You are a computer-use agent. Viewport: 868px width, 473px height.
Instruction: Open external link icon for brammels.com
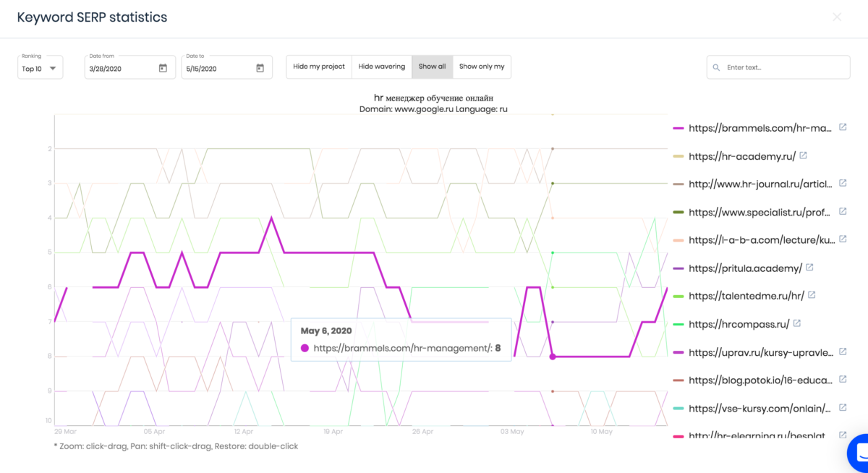coord(843,127)
